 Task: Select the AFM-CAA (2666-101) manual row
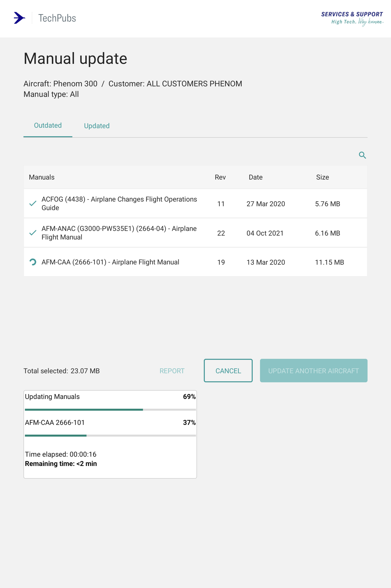point(195,262)
